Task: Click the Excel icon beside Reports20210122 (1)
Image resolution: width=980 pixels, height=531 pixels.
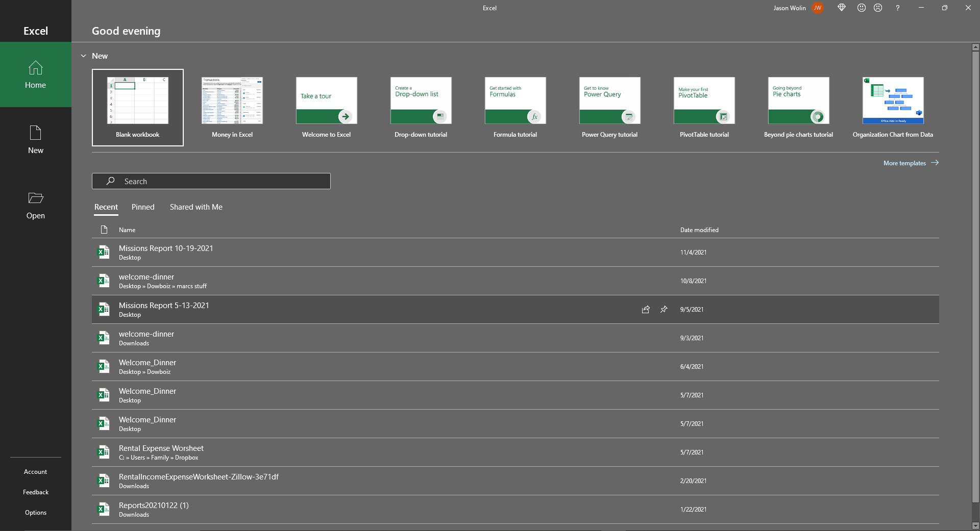Action: click(104, 509)
